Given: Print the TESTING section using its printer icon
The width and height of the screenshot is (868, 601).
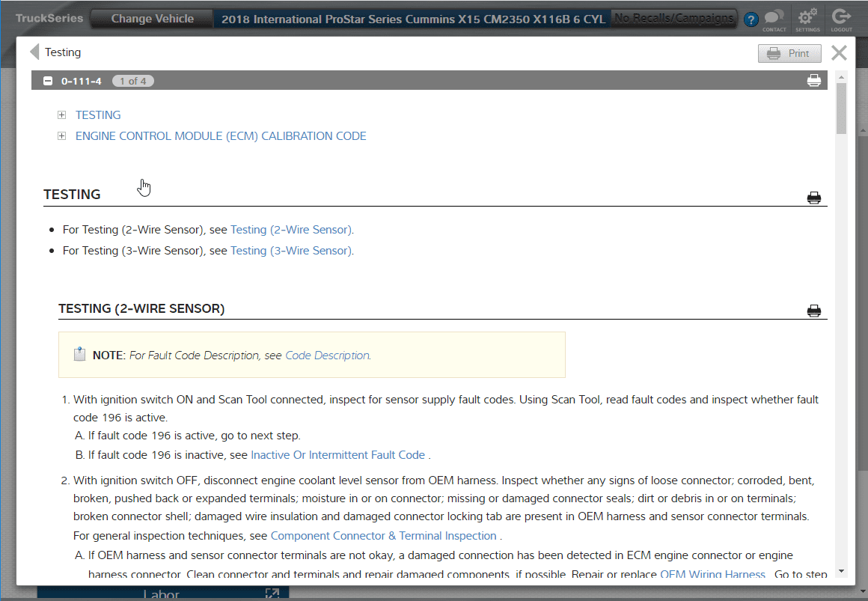Looking at the screenshot, I should (x=814, y=198).
